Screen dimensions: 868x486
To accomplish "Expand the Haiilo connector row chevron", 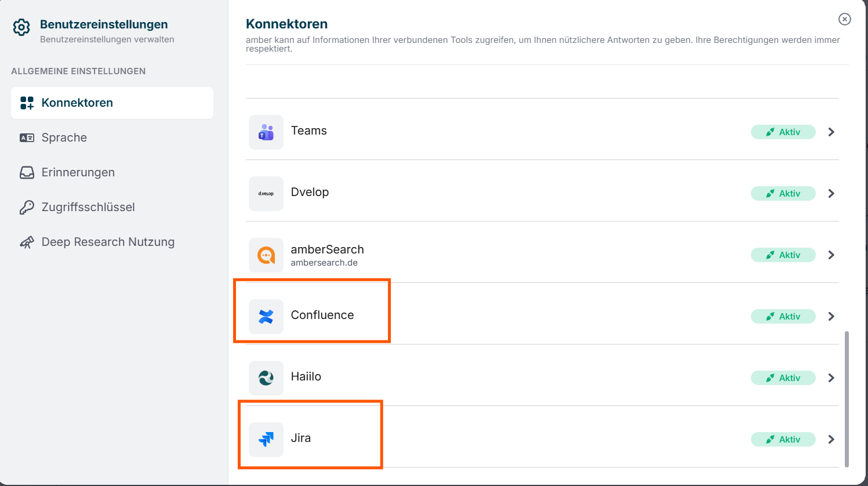I will pos(831,378).
